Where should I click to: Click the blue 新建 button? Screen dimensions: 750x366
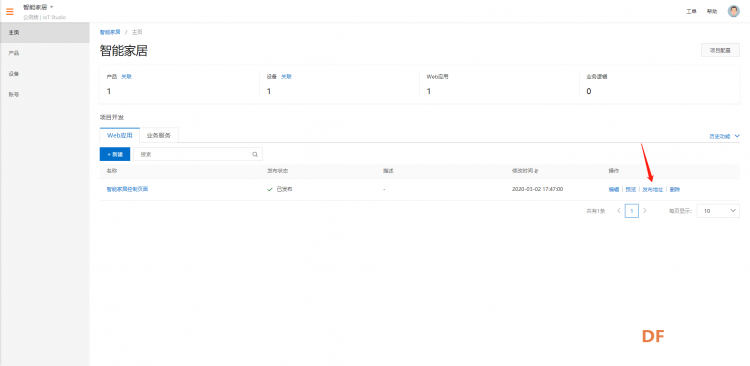click(115, 154)
